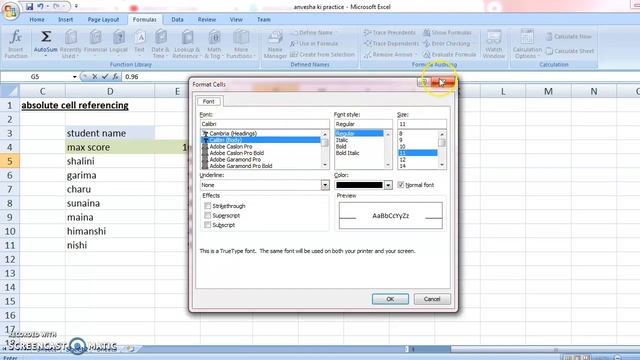Click the Size input field
The height and width of the screenshot is (360, 640).
point(422,124)
